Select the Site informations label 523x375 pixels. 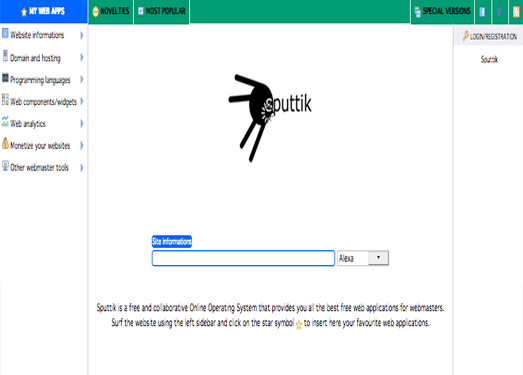tap(172, 241)
